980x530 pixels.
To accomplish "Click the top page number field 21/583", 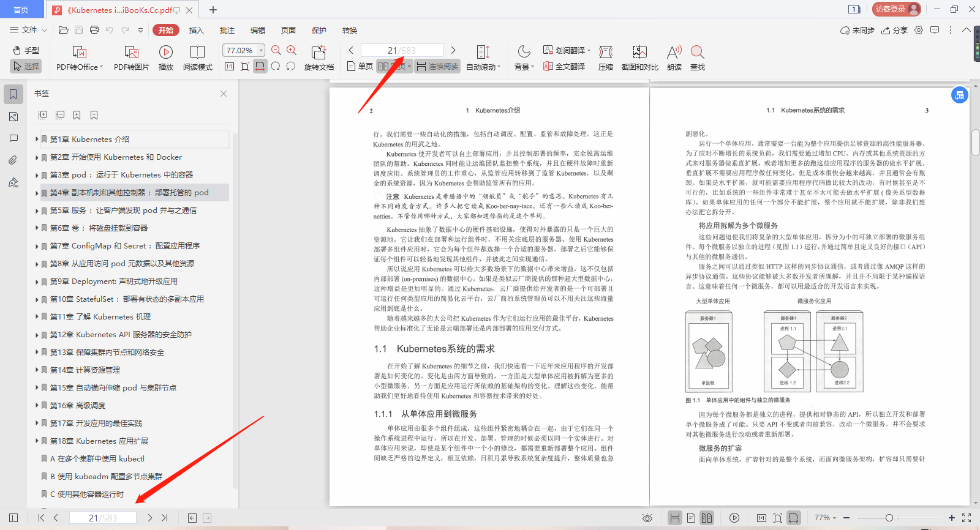I will pos(402,50).
